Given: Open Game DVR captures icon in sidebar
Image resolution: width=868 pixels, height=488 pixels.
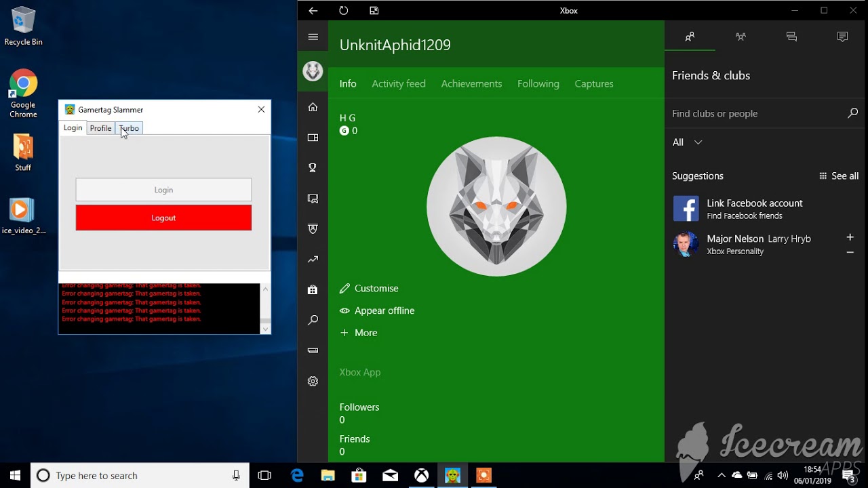Looking at the screenshot, I should 313,199.
